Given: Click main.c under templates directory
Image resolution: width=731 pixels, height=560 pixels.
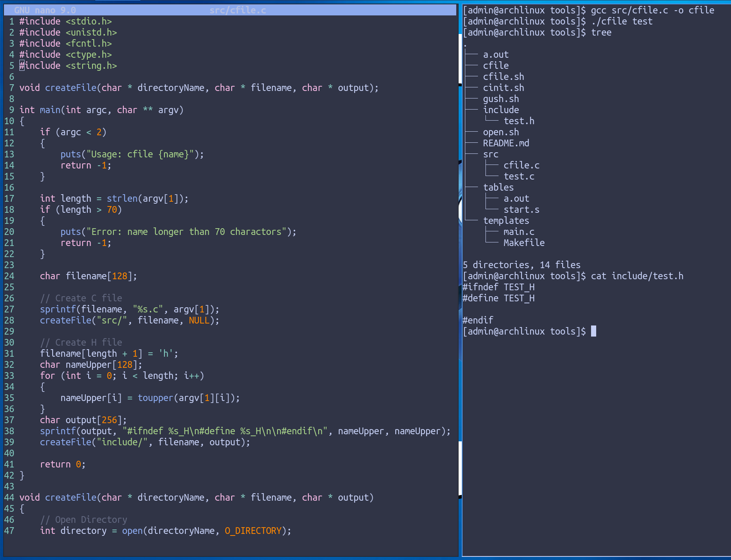Looking at the screenshot, I should coord(519,232).
